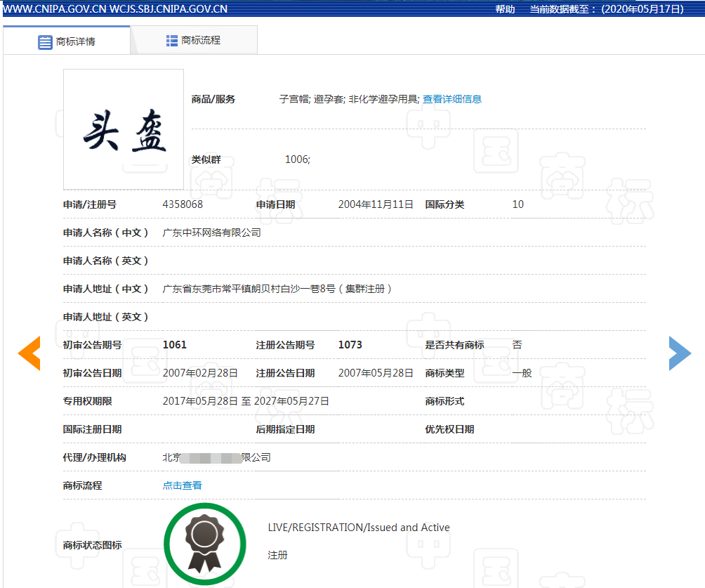Select international class value 10

pyautogui.click(x=518, y=204)
